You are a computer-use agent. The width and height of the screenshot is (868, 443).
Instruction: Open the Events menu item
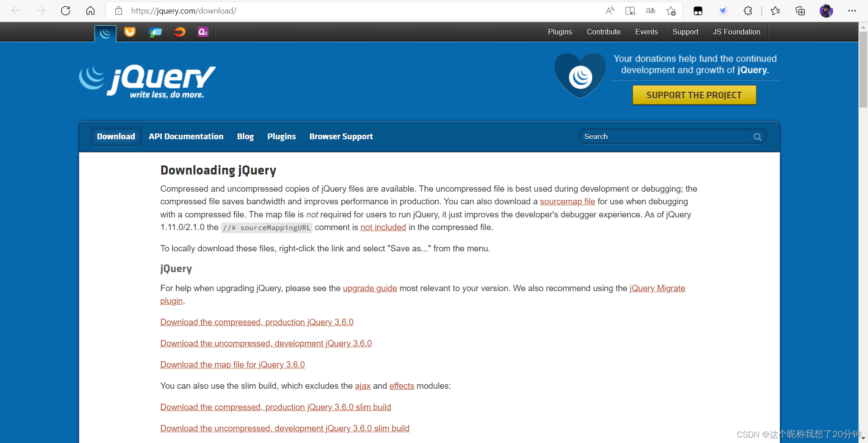(646, 32)
